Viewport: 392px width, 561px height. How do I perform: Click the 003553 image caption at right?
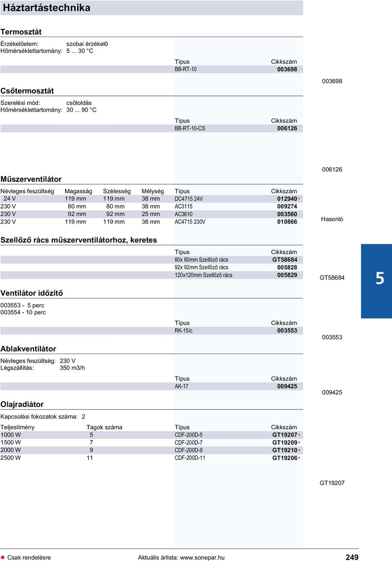coord(332,337)
